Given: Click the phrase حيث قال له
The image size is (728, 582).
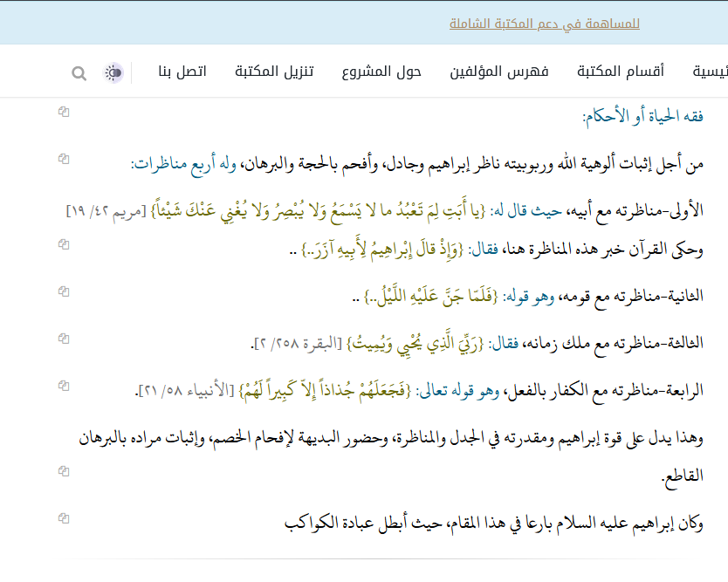Looking at the screenshot, I should pyautogui.click(x=526, y=211).
